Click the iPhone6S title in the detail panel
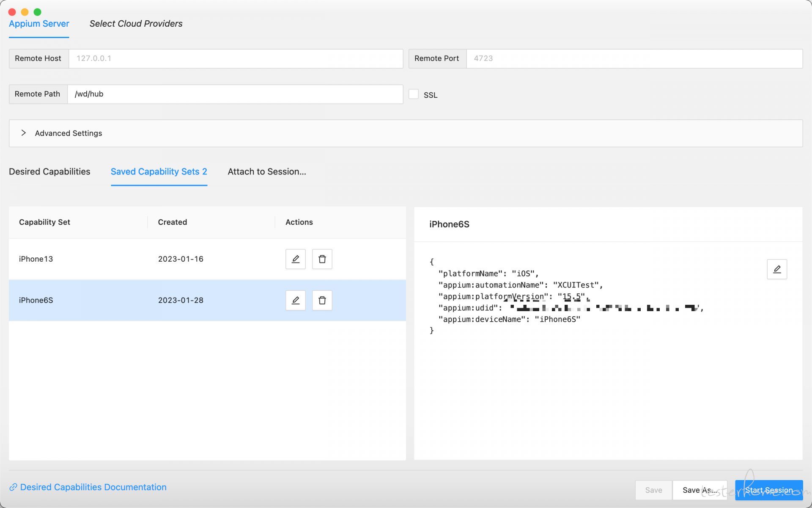Image resolution: width=812 pixels, height=508 pixels. click(x=449, y=224)
